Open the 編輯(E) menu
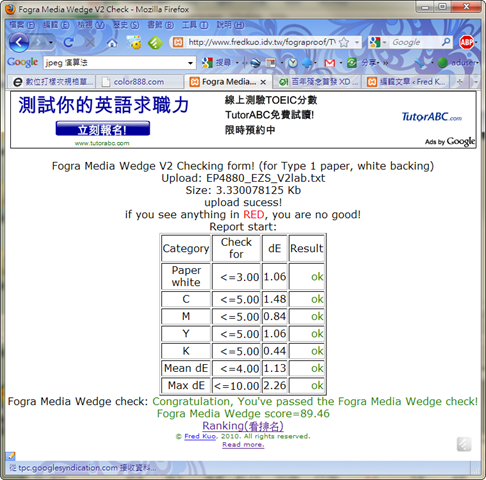This screenshot has height=480, width=486. point(56,25)
